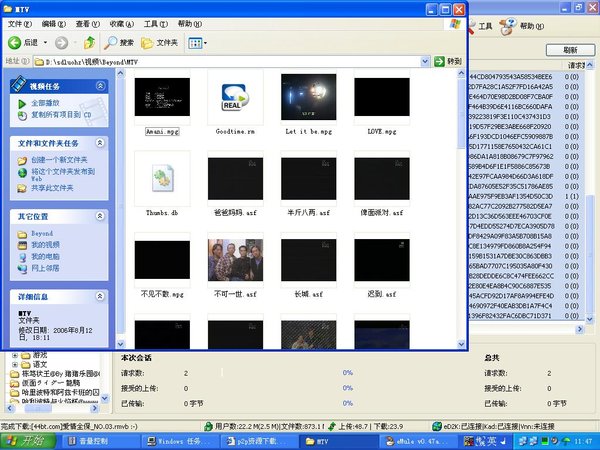Collapse the 视频任务 panel

100,86
